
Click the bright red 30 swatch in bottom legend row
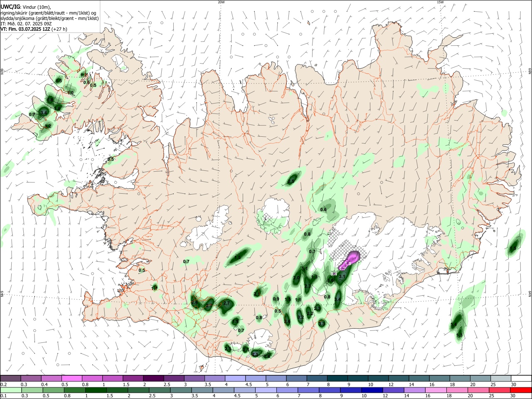coord(521,390)
